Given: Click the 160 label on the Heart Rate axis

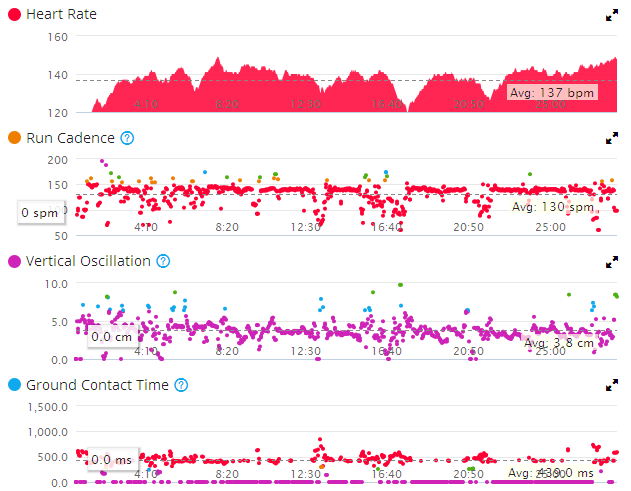Looking at the screenshot, I should (58, 37).
